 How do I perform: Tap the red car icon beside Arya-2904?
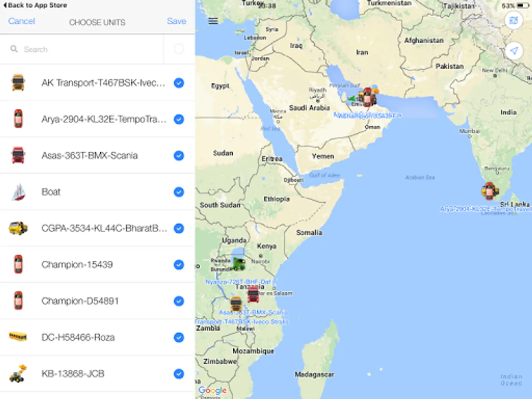[18, 119]
